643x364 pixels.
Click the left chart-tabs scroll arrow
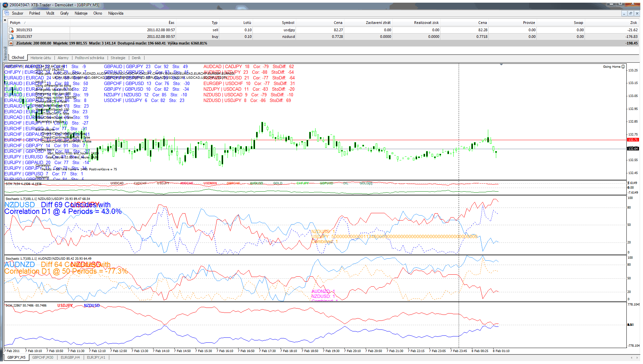point(631,358)
